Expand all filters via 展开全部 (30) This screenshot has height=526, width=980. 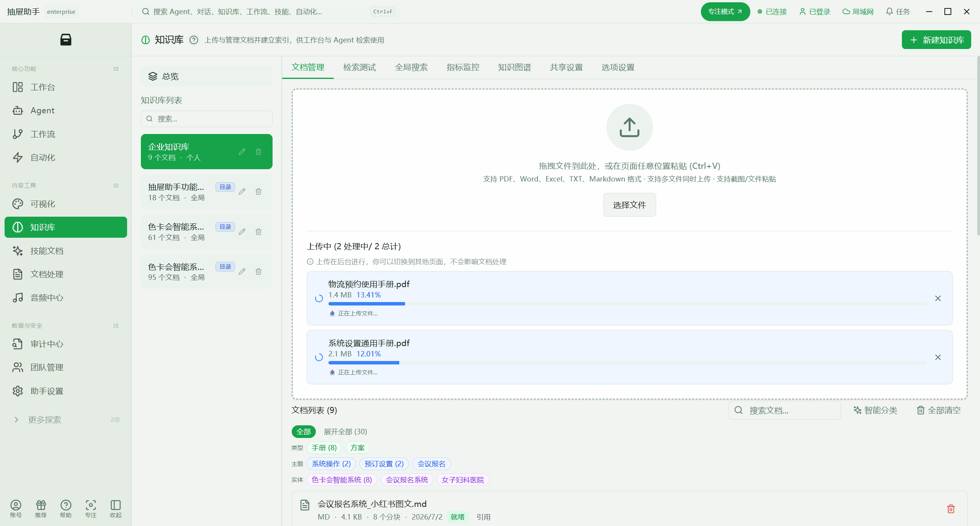[x=345, y=431]
